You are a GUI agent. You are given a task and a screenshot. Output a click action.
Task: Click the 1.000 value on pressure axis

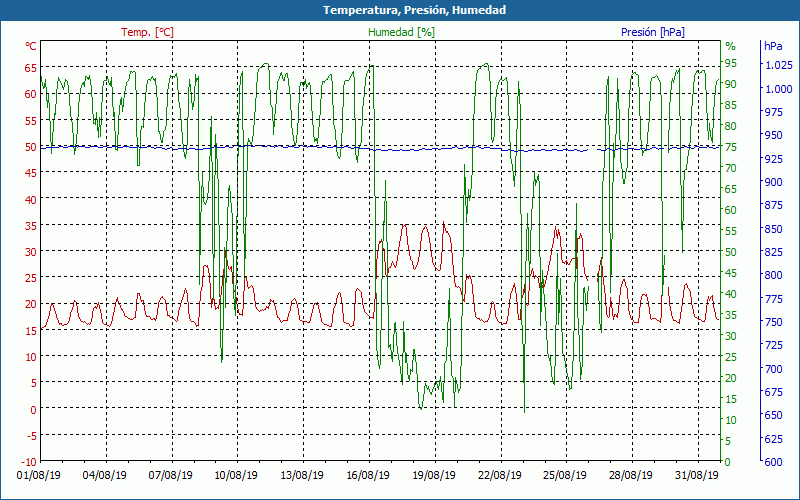click(779, 89)
